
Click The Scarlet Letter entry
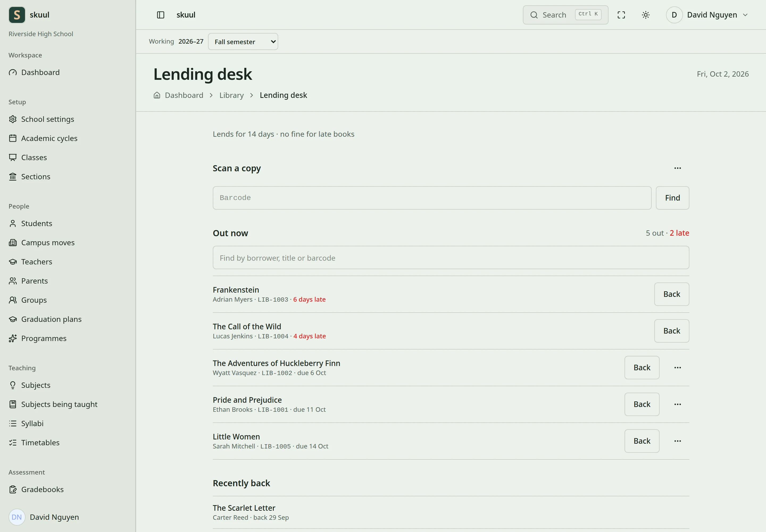[451, 512]
